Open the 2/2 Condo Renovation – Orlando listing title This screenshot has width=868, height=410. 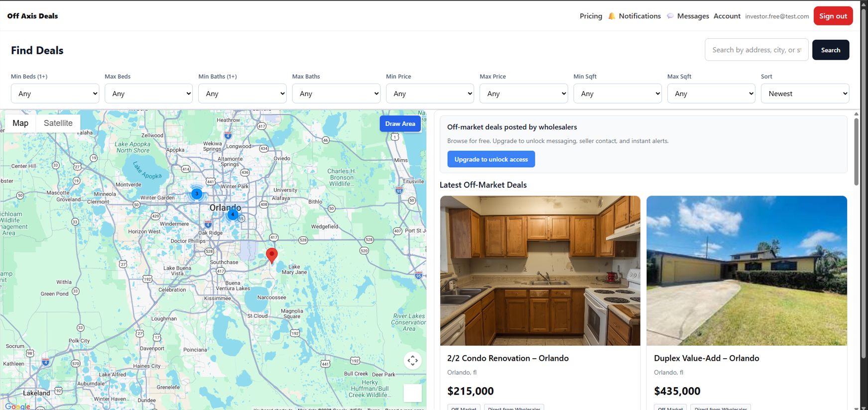507,358
